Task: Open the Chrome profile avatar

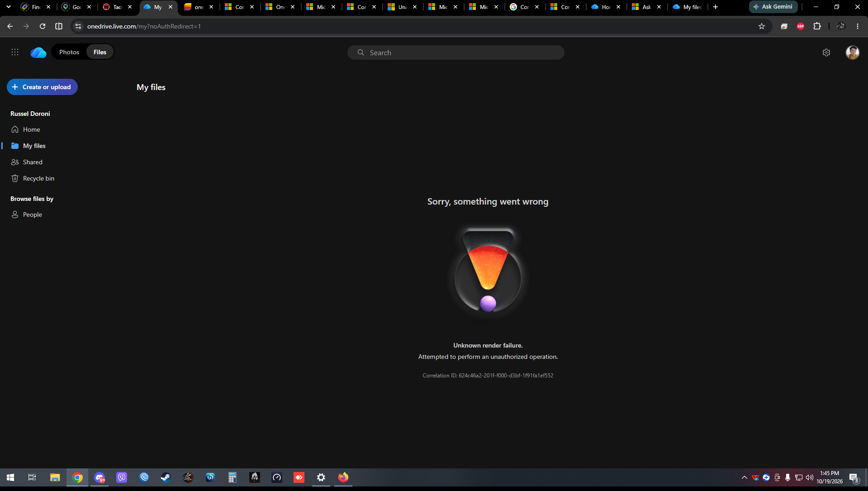Action: pyautogui.click(x=841, y=26)
